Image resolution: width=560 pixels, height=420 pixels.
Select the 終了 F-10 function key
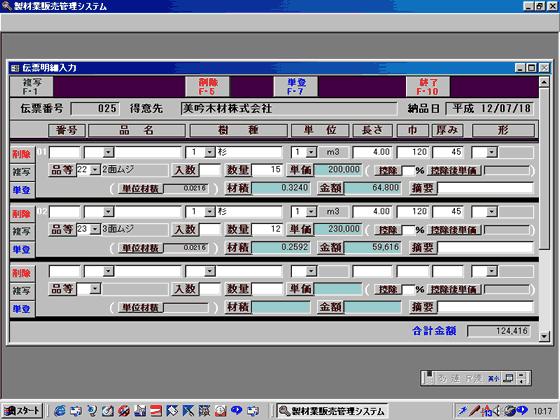coord(428,87)
